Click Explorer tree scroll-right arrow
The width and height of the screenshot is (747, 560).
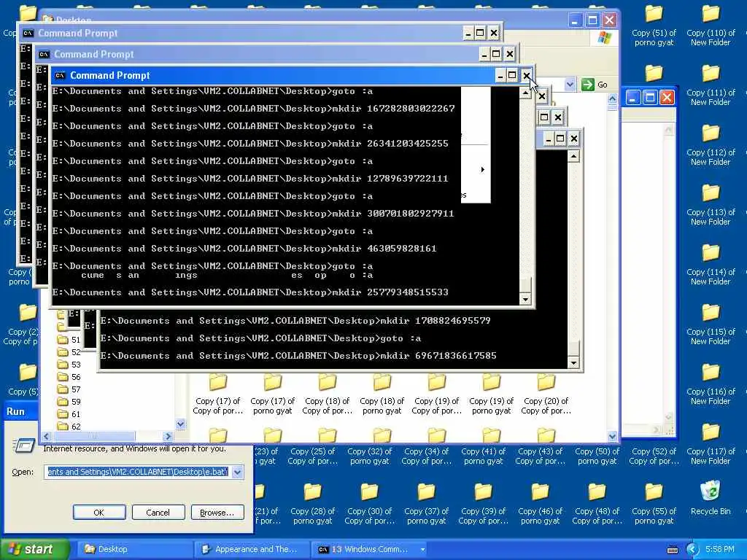168,436
